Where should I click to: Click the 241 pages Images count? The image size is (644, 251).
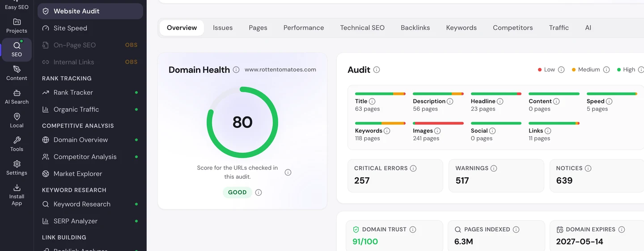426,138
